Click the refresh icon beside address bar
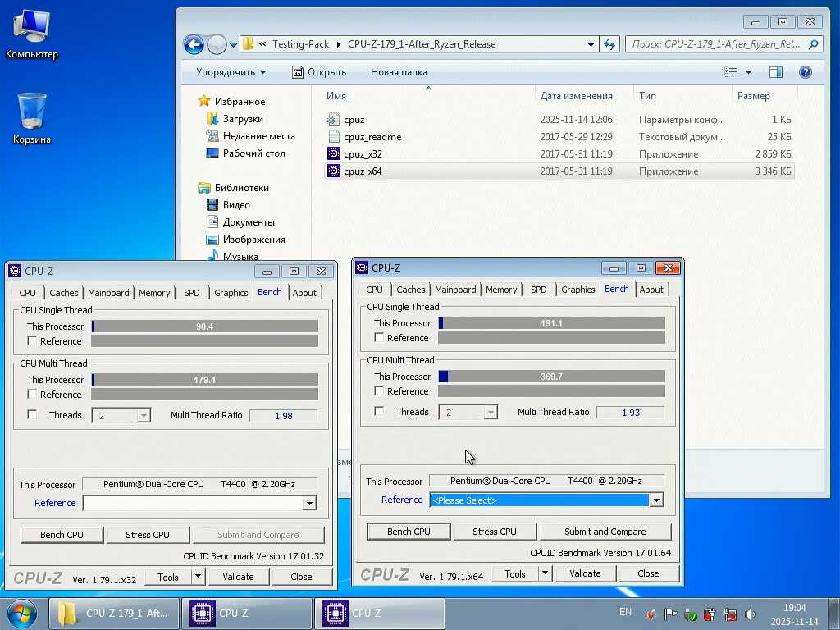840x630 pixels. (609, 44)
